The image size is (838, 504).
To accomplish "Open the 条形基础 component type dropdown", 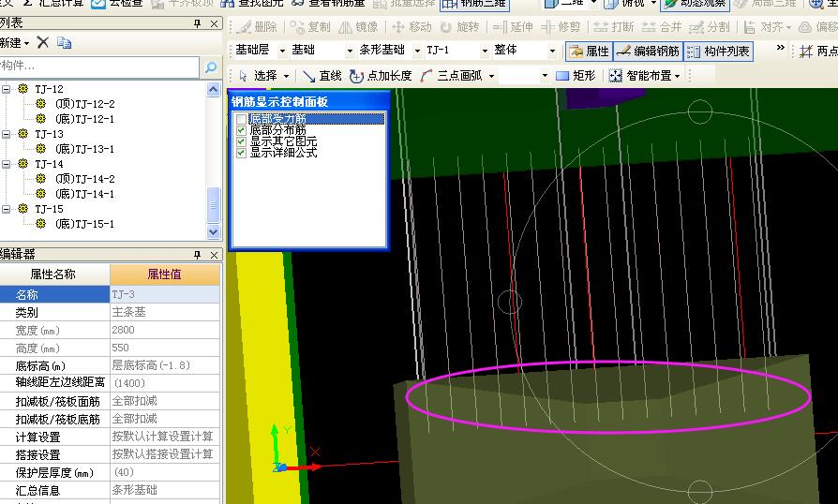I will pos(417,52).
